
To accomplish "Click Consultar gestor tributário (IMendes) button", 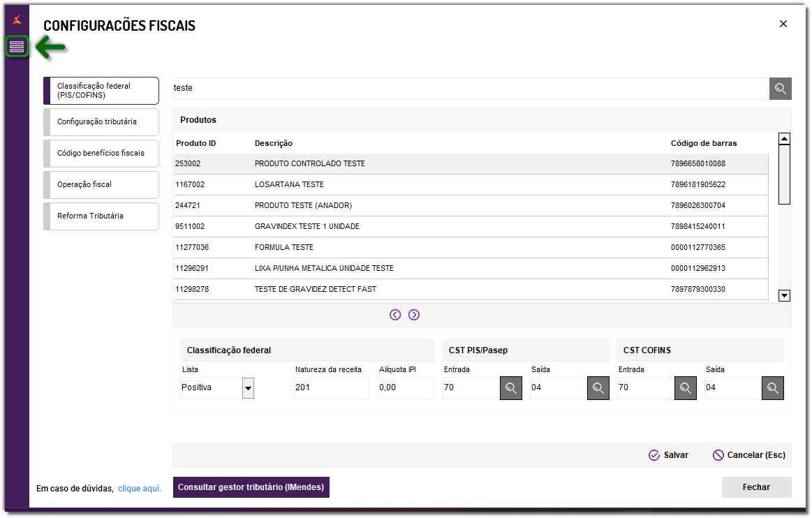I will [251, 487].
